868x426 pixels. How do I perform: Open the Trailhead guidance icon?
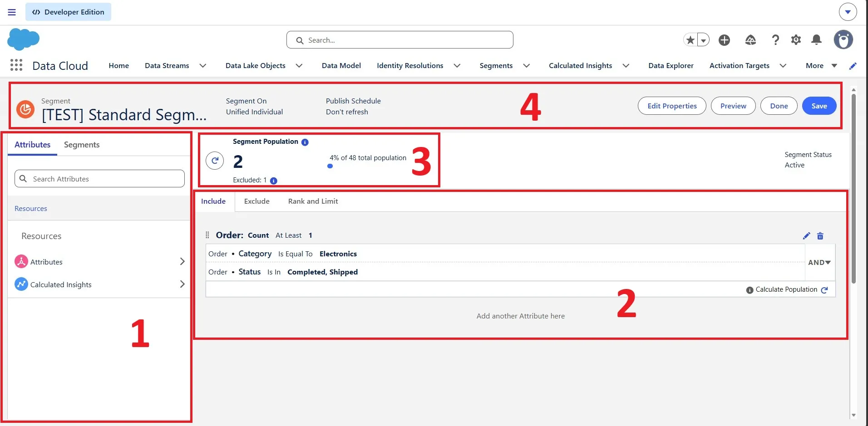pyautogui.click(x=750, y=40)
